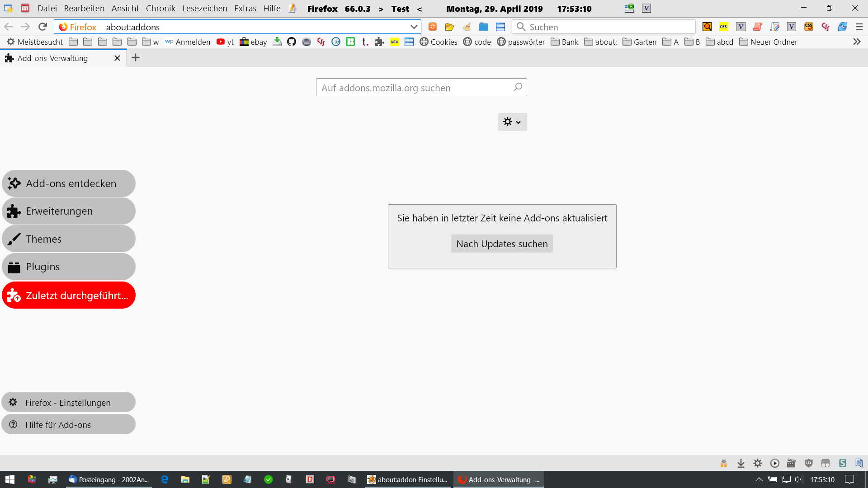This screenshot has height=488, width=868.
Task: Click the GitHub bookmark icon
Action: [x=292, y=42]
